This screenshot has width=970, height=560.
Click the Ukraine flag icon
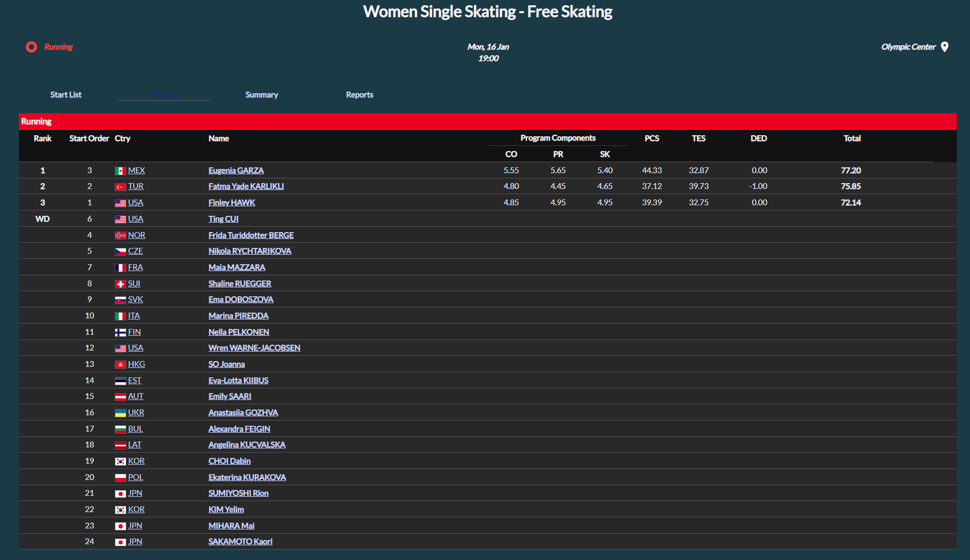120,413
